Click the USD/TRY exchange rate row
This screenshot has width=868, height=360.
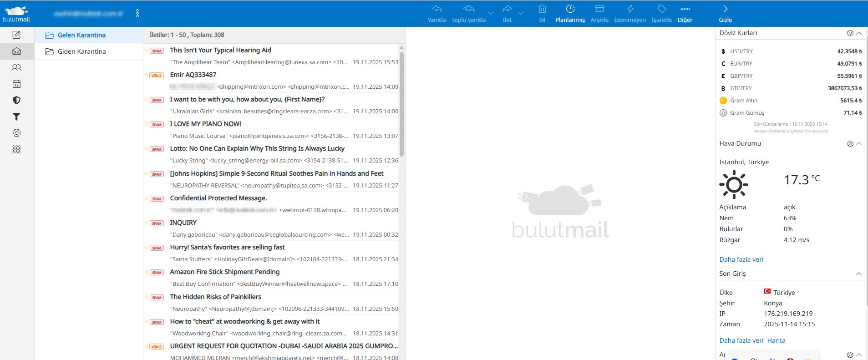[x=790, y=51]
